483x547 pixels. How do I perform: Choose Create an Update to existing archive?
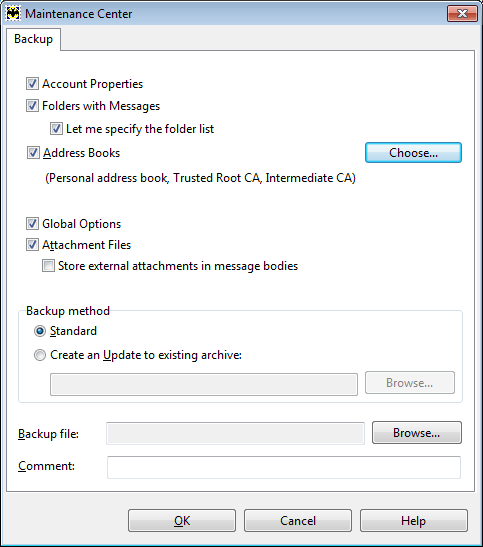[40, 355]
